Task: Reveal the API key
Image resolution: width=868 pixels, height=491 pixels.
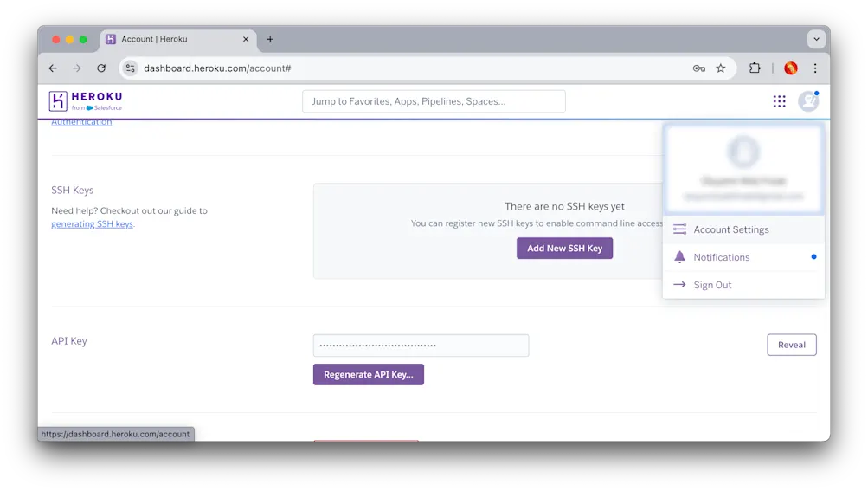Action: coord(791,345)
